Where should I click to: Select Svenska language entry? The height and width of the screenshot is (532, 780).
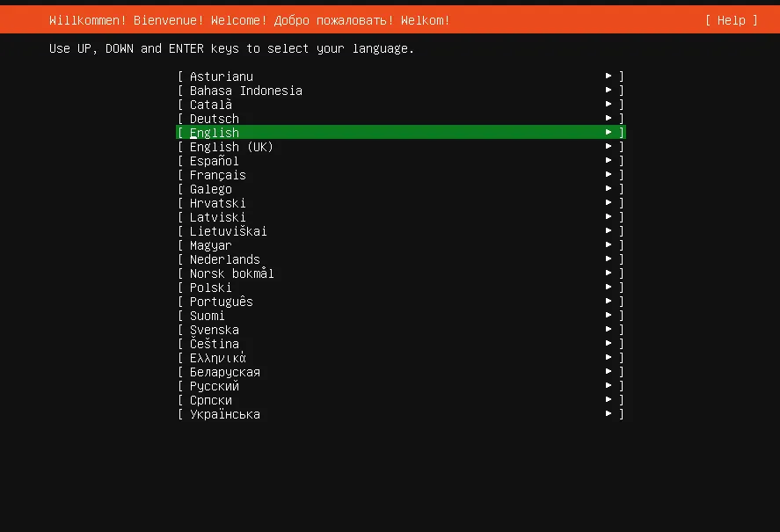215,330
